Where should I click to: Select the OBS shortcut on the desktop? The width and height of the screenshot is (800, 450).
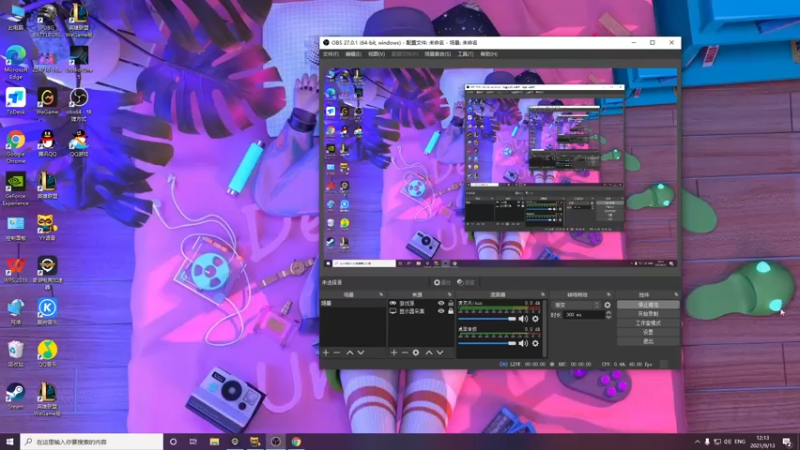(x=79, y=104)
